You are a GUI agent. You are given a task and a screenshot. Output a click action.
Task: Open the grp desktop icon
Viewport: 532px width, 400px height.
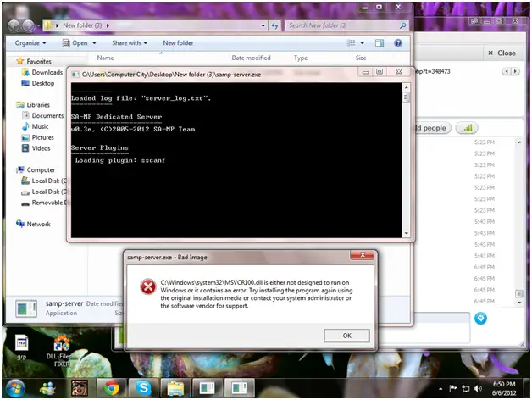pyautogui.click(x=21, y=347)
